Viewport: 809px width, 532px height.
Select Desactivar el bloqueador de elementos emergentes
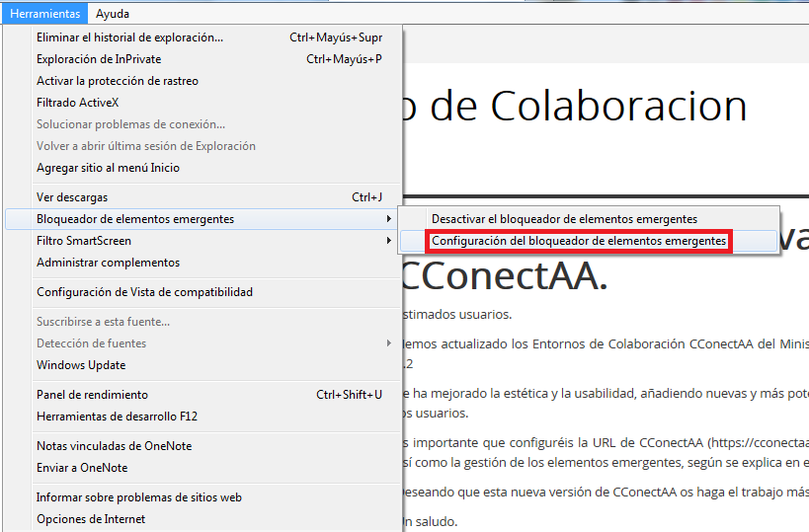click(x=564, y=219)
